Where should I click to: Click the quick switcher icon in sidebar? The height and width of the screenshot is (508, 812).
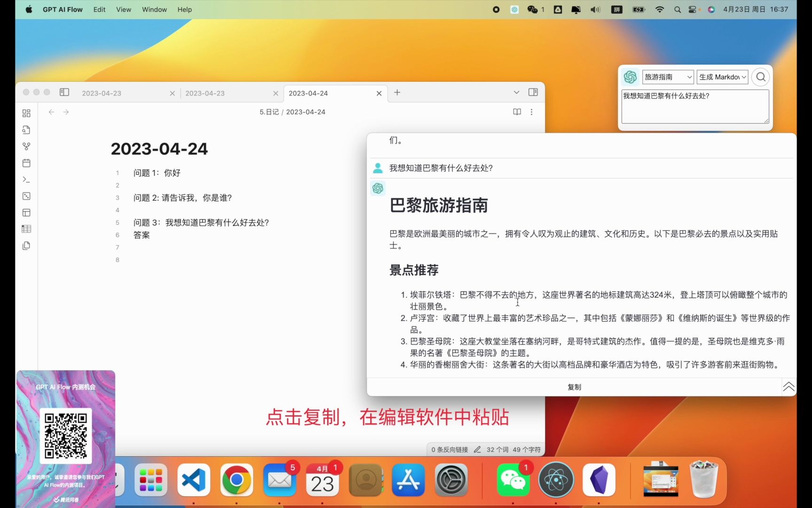tap(26, 130)
